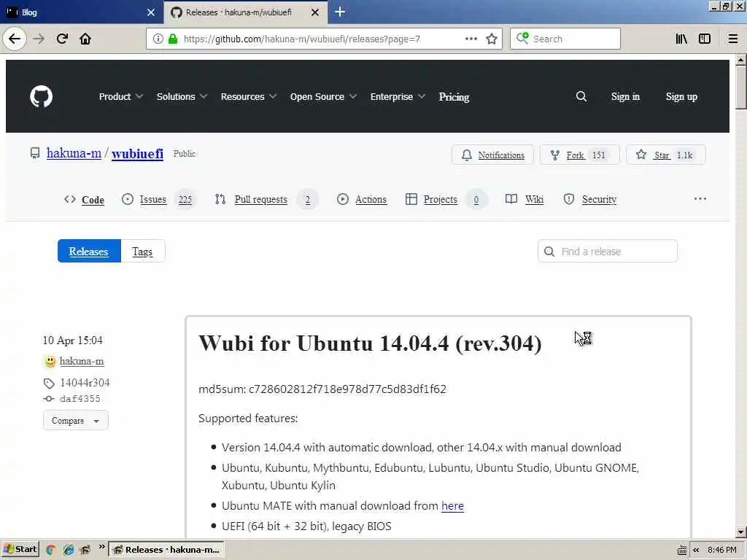Expand the Open Source dropdown menu
The width and height of the screenshot is (747, 560).
coord(323,96)
